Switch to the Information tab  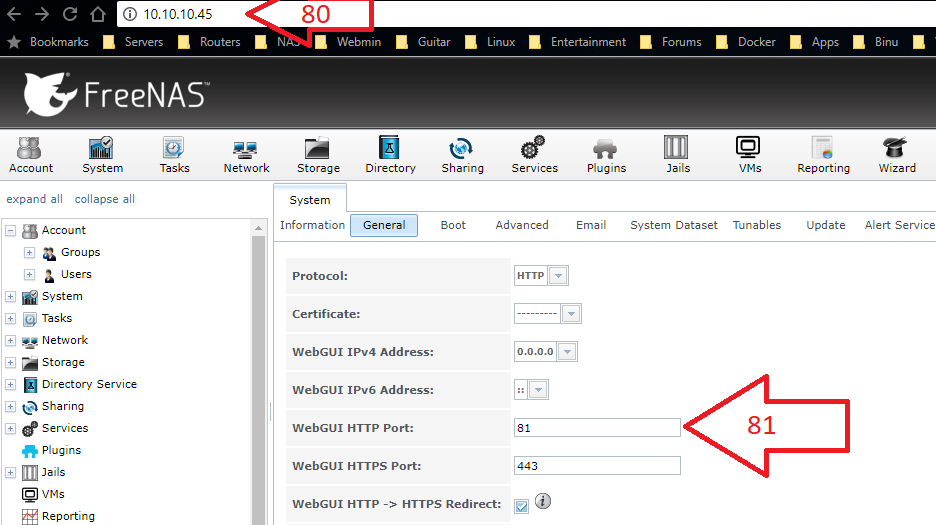tap(312, 225)
